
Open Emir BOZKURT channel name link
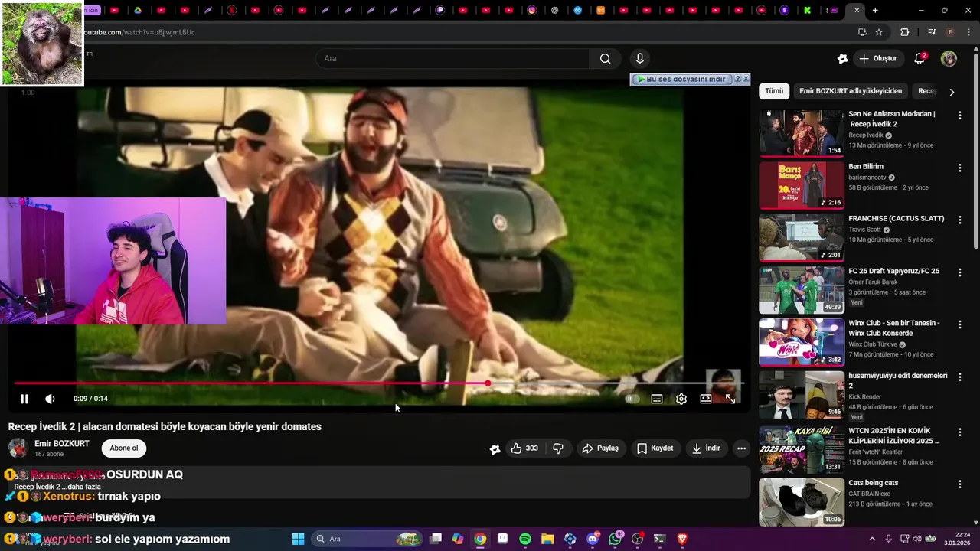62,444
